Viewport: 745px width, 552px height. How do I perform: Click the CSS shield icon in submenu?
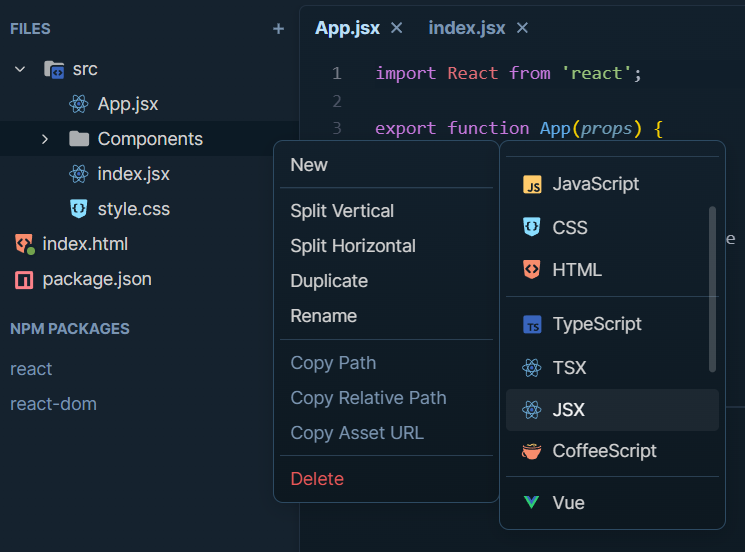tap(532, 227)
